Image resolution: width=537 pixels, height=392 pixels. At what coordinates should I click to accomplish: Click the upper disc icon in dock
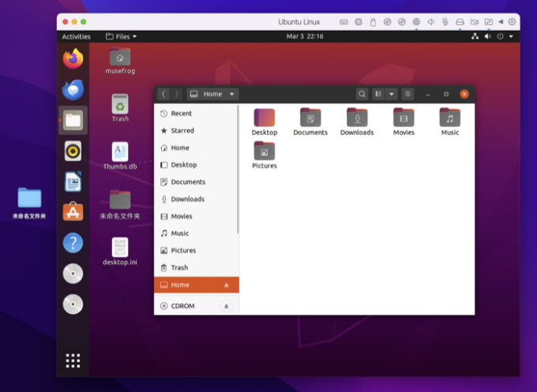(x=73, y=274)
